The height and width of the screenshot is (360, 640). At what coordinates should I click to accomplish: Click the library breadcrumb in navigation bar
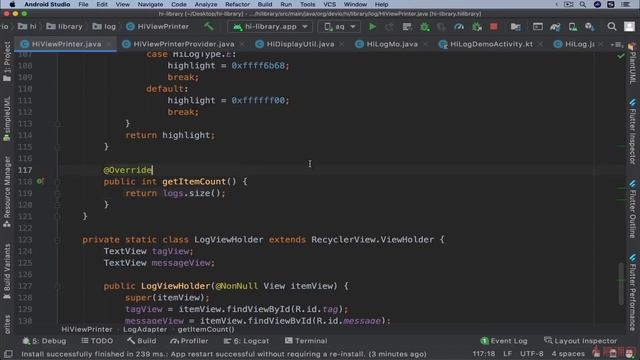click(x=64, y=27)
